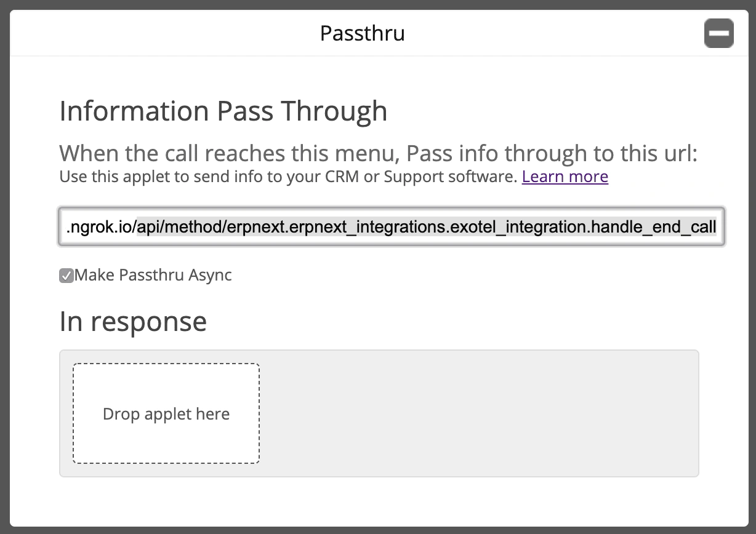Click the "Drop applet here" dashed box
This screenshot has width=756, height=534.
pos(166,413)
